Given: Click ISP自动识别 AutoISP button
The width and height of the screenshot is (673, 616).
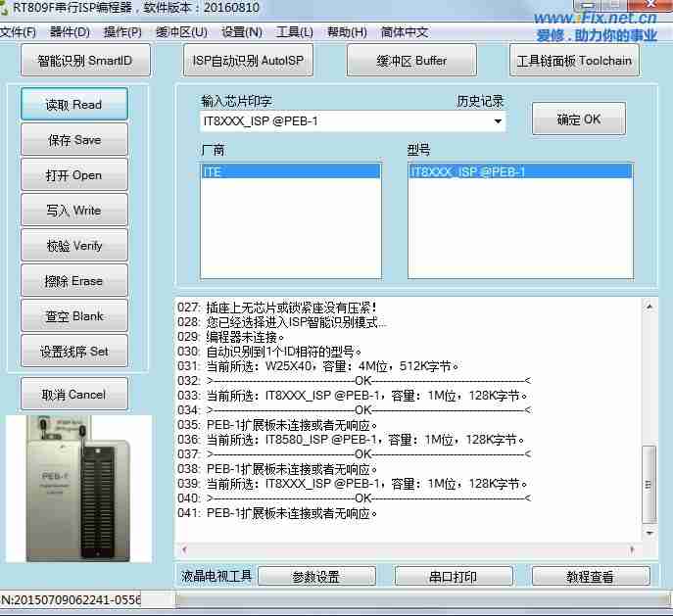Looking at the screenshot, I should point(248,61).
